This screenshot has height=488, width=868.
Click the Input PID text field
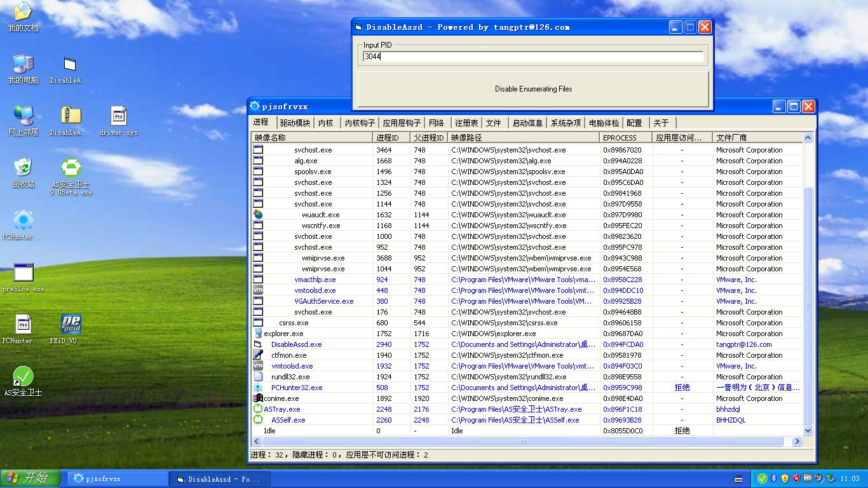coord(533,57)
